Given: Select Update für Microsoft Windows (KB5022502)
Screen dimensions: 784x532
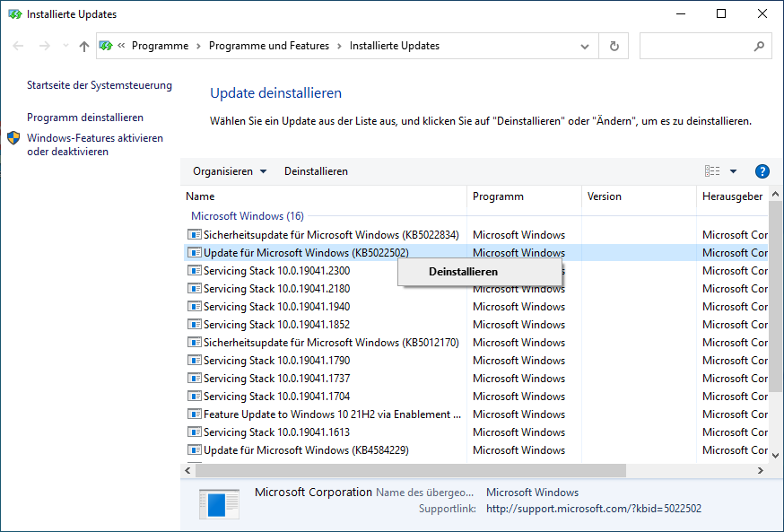Looking at the screenshot, I should pyautogui.click(x=475, y=253).
